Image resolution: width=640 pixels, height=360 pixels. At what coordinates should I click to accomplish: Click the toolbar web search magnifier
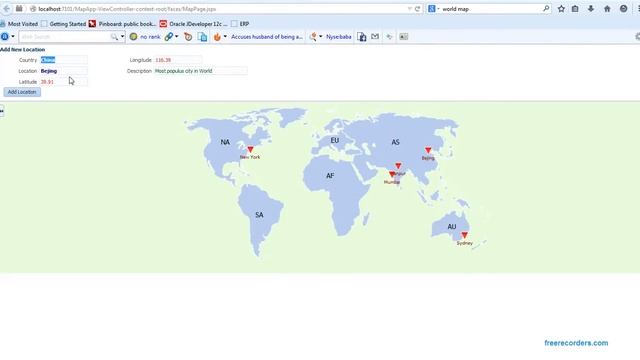click(114, 37)
